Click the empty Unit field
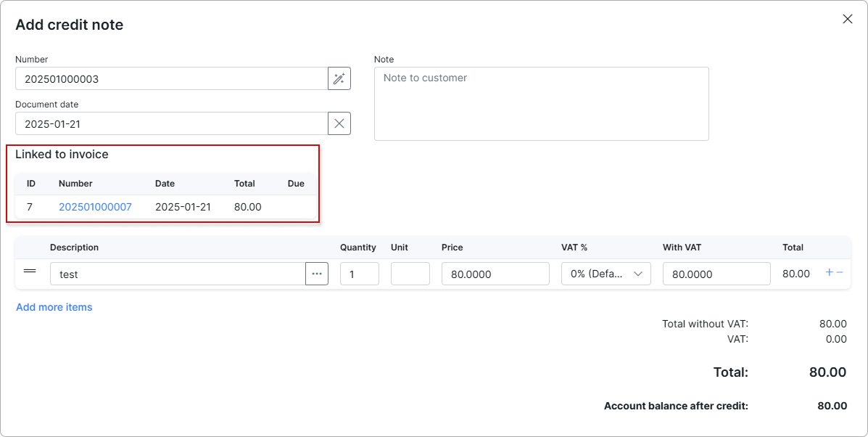This screenshot has width=868, height=437. click(x=410, y=274)
